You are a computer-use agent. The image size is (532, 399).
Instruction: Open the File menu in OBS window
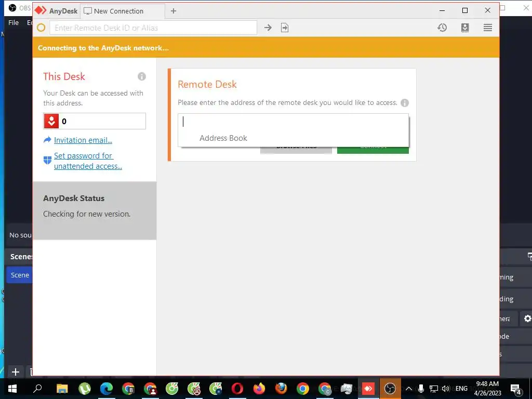(x=14, y=23)
